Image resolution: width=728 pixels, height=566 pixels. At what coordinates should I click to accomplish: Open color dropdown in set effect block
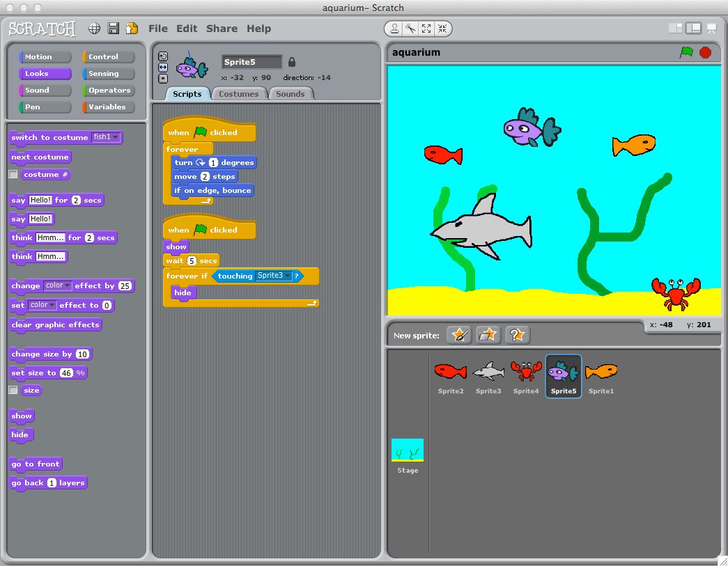pyautogui.click(x=42, y=305)
